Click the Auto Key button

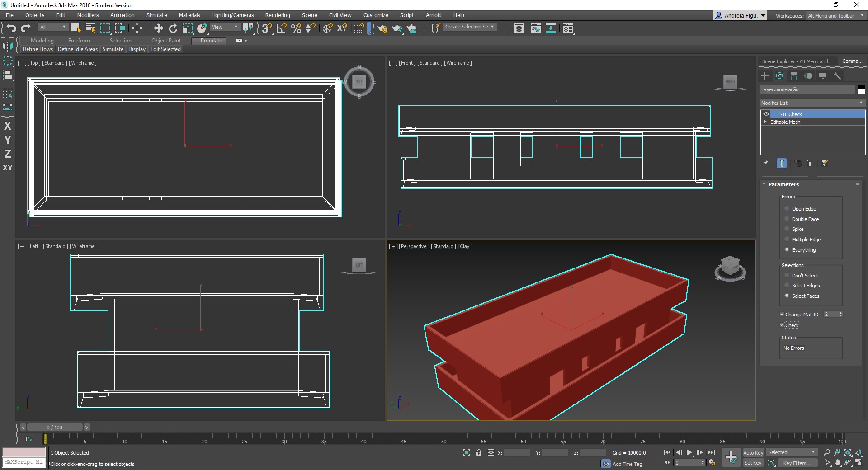click(753, 452)
